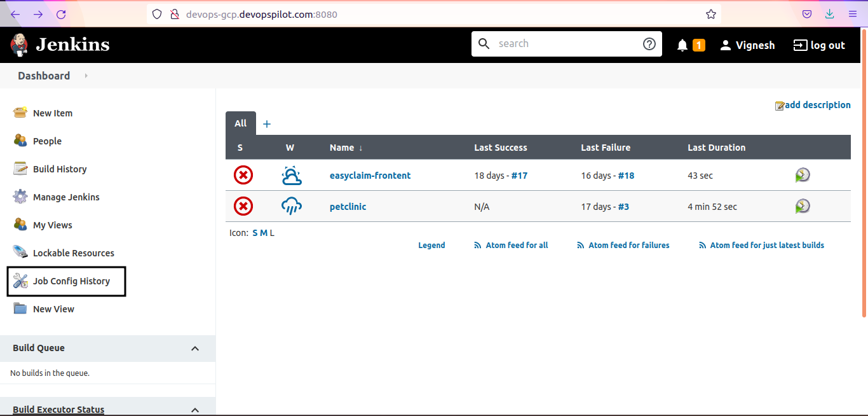Open failed build #3 of petclinic
Image resolution: width=868 pixels, height=416 pixels.
624,207
